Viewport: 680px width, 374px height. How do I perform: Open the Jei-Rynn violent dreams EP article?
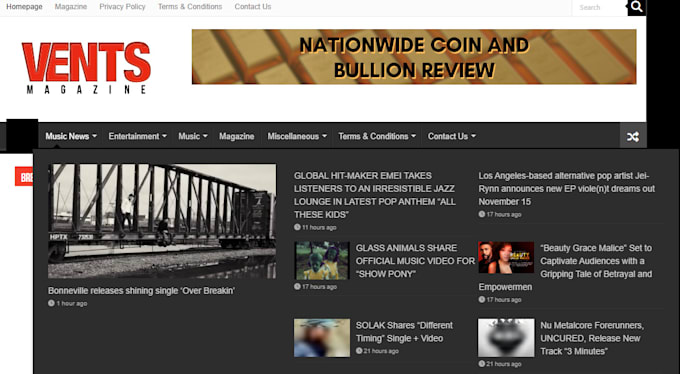tap(567, 189)
